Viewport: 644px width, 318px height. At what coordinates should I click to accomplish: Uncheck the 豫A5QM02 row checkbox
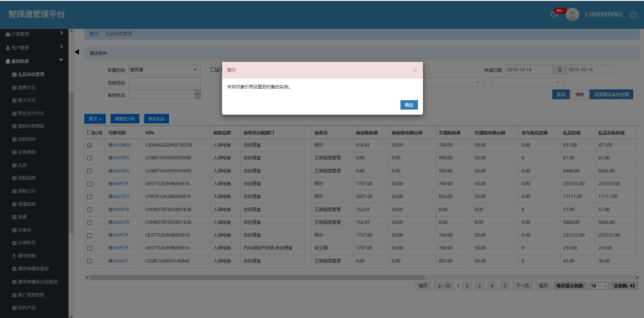coord(89,145)
